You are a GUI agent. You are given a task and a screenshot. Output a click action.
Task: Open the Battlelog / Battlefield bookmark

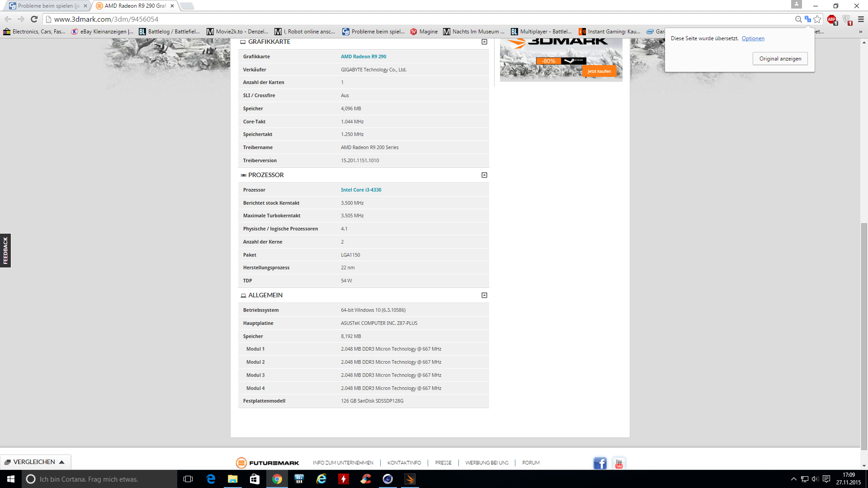tap(169, 32)
